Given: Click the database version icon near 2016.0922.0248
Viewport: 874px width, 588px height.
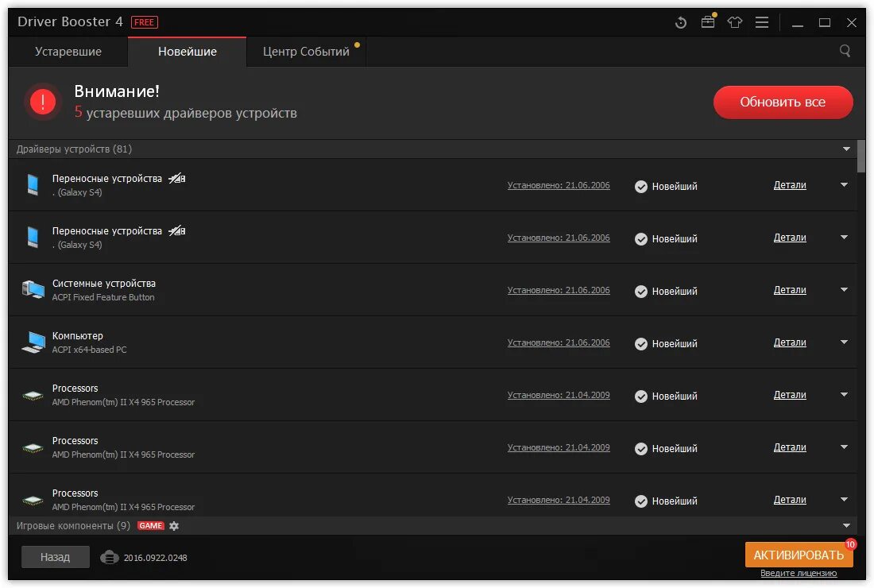Looking at the screenshot, I should click(x=110, y=557).
